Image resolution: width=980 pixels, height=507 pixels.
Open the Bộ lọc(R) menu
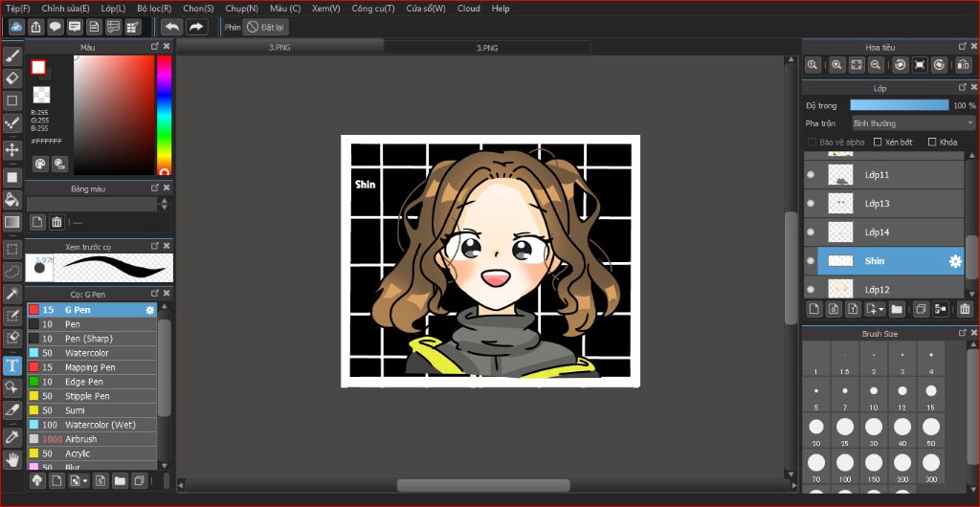pos(154,9)
